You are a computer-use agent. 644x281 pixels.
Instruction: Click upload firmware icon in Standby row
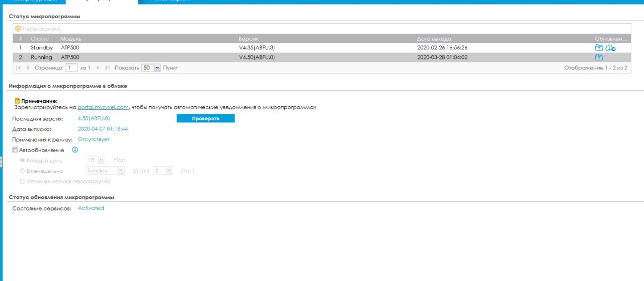pos(599,48)
